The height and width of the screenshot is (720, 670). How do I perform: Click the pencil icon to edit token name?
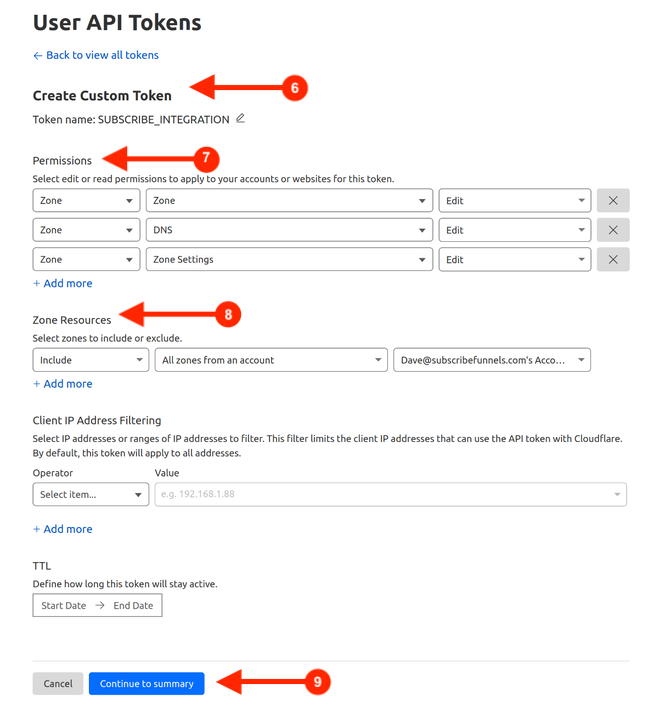pos(240,119)
